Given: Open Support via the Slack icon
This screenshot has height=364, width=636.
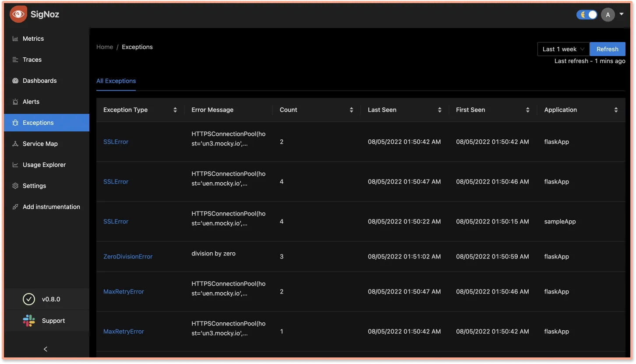Looking at the screenshot, I should coord(29,321).
